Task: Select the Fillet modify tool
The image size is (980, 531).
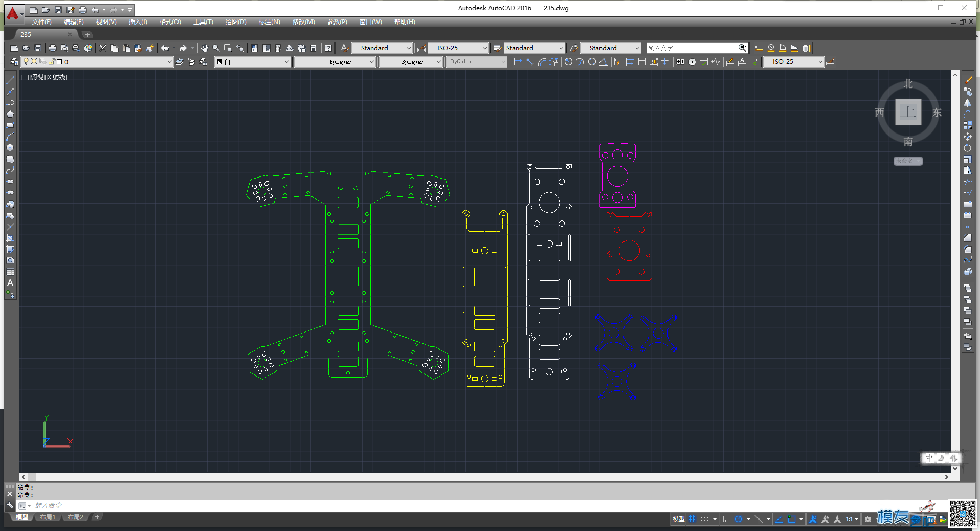Action: tap(968, 249)
